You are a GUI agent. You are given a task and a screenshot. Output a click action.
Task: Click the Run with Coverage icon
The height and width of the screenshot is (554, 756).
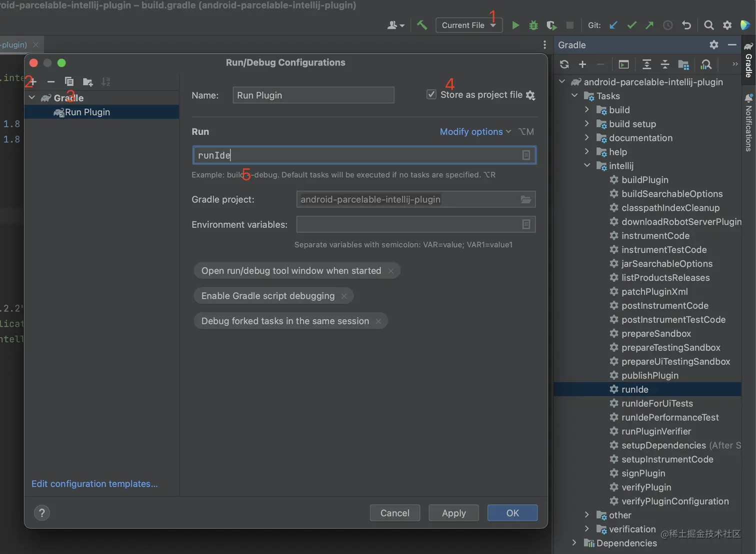[x=551, y=25]
